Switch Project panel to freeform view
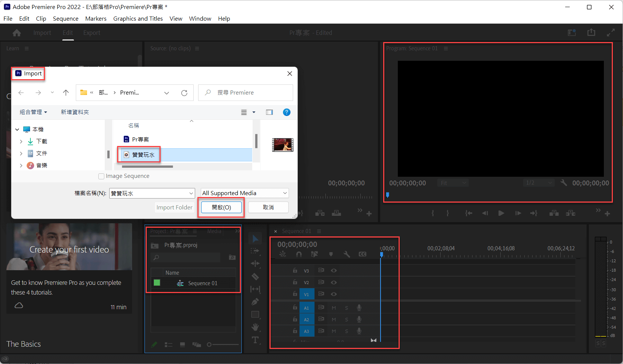 pyautogui.click(x=196, y=344)
